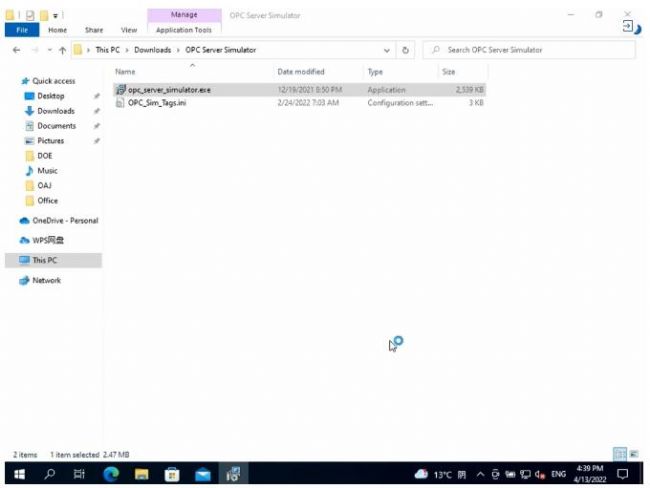
Task: Open the clock showing 4:39 PM
Action: 589,473
